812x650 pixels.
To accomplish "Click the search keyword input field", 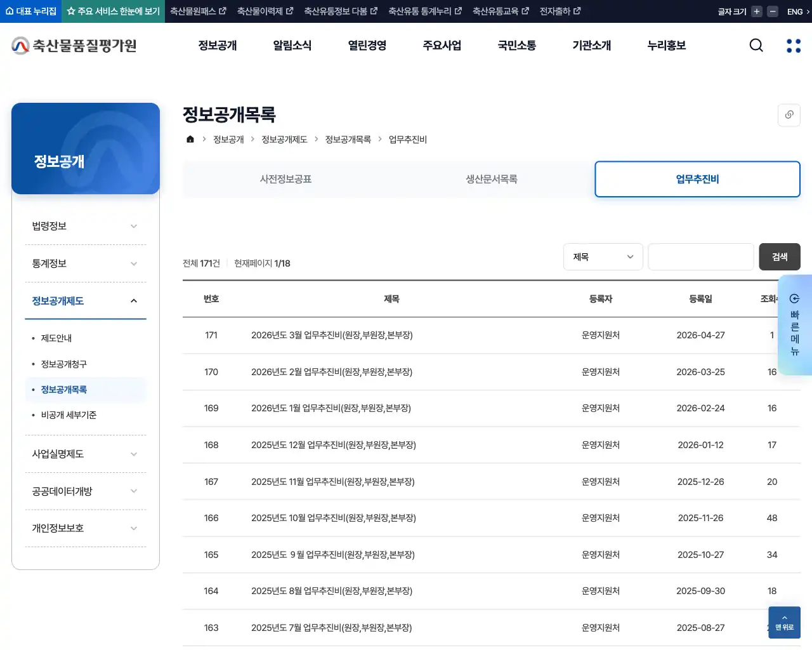I will (x=700, y=256).
